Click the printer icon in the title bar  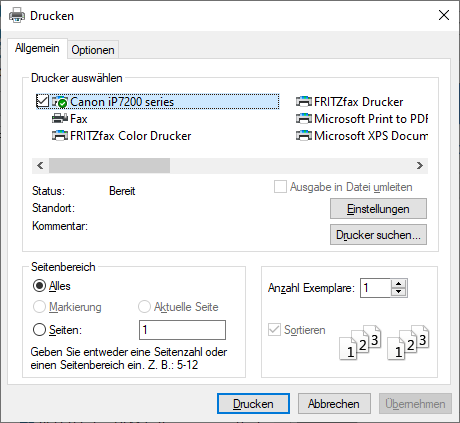click(17, 15)
